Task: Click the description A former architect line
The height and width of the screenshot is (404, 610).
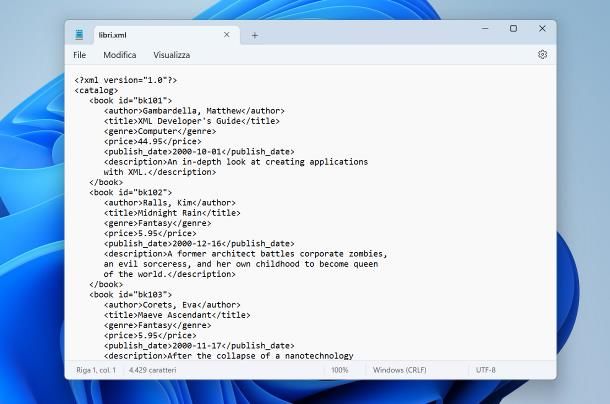Action: click(x=245, y=254)
